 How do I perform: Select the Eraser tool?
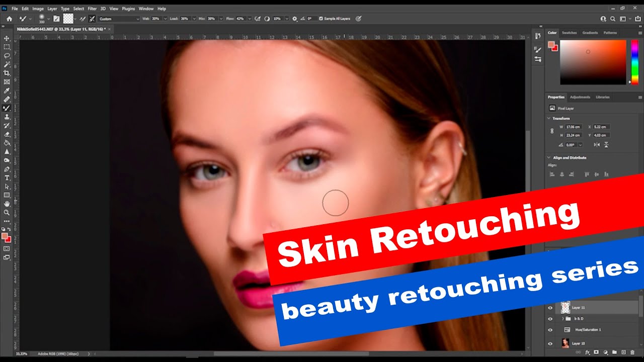(7, 134)
